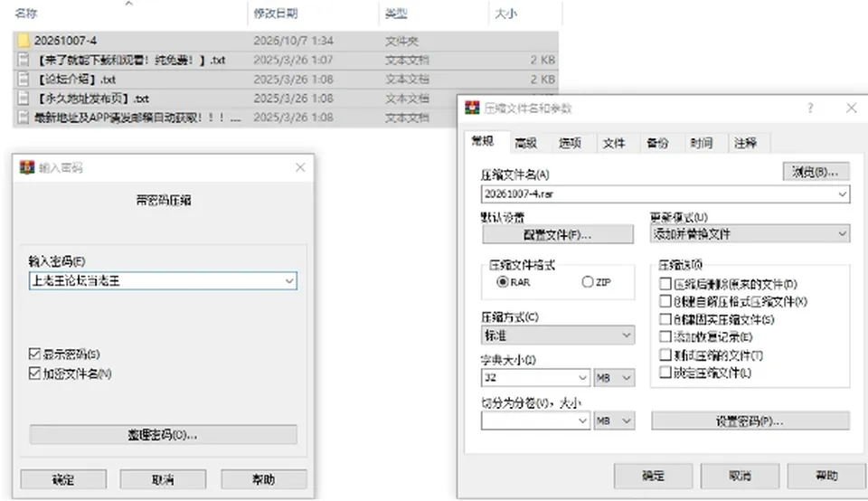The image size is (868, 501).
Task: Sort file list by 名称 column header
Action: [x=26, y=13]
